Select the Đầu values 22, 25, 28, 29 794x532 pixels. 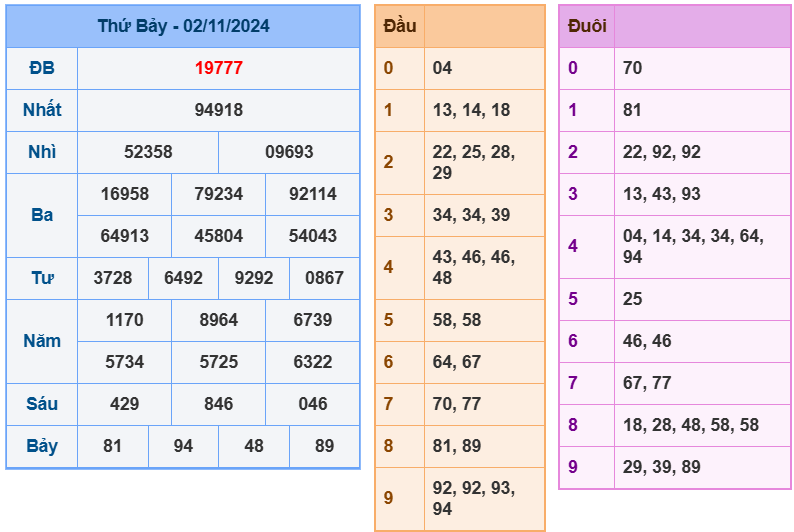tap(473, 162)
